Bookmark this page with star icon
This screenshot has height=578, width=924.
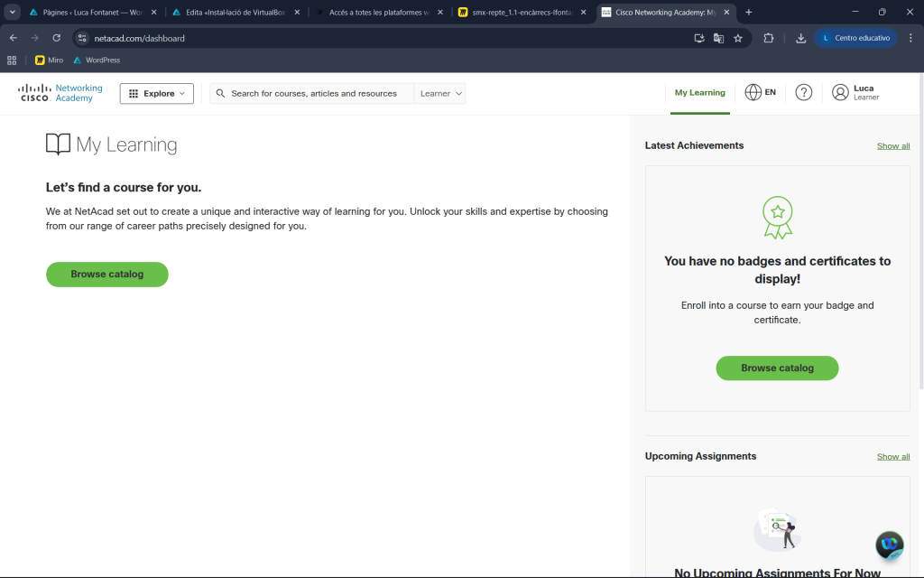(x=738, y=38)
